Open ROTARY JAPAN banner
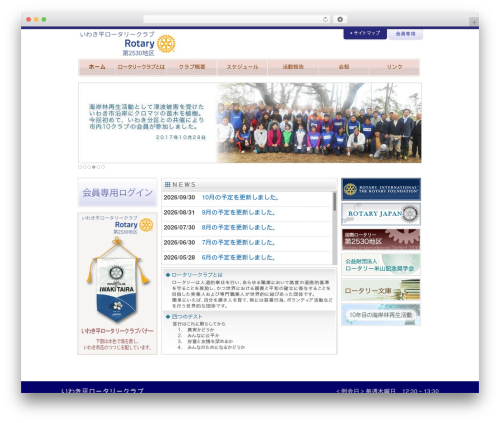Viewport: 500px width, 423px height. (x=381, y=214)
